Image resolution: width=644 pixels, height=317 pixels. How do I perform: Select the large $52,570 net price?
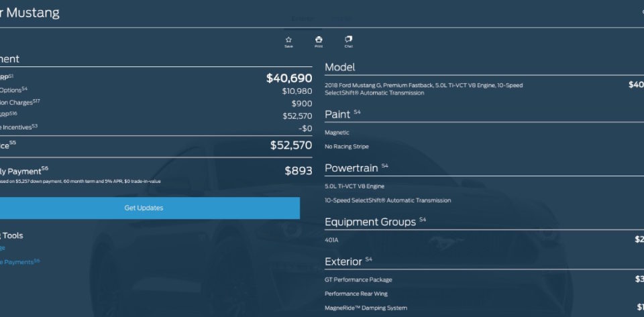[291, 145]
